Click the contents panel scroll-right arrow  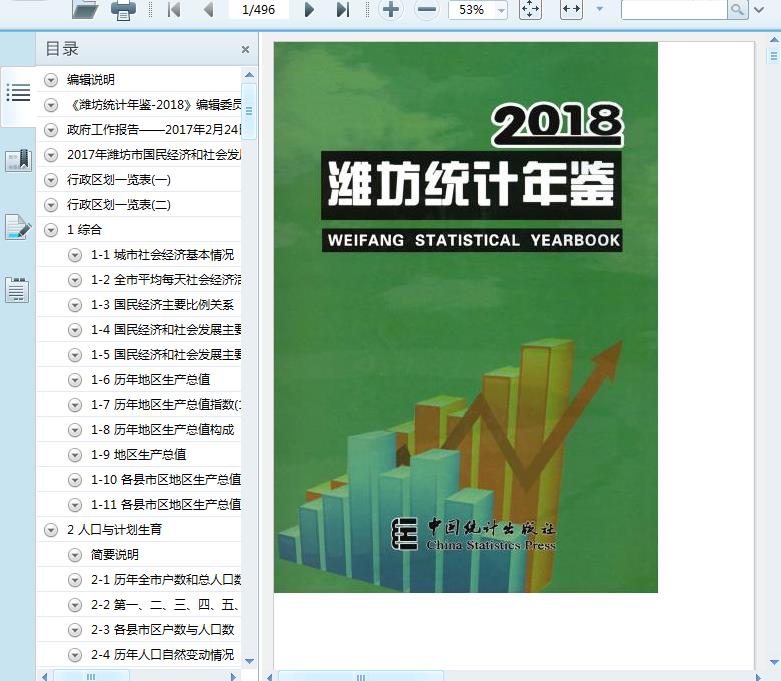point(233,677)
